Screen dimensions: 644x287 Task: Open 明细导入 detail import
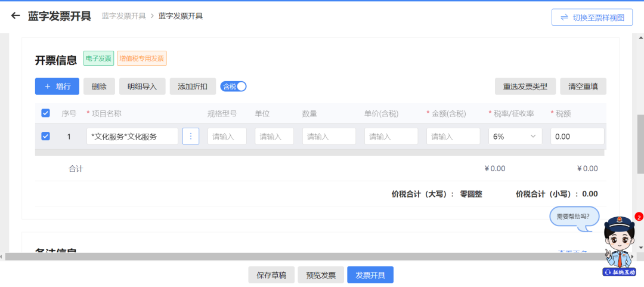click(x=142, y=87)
